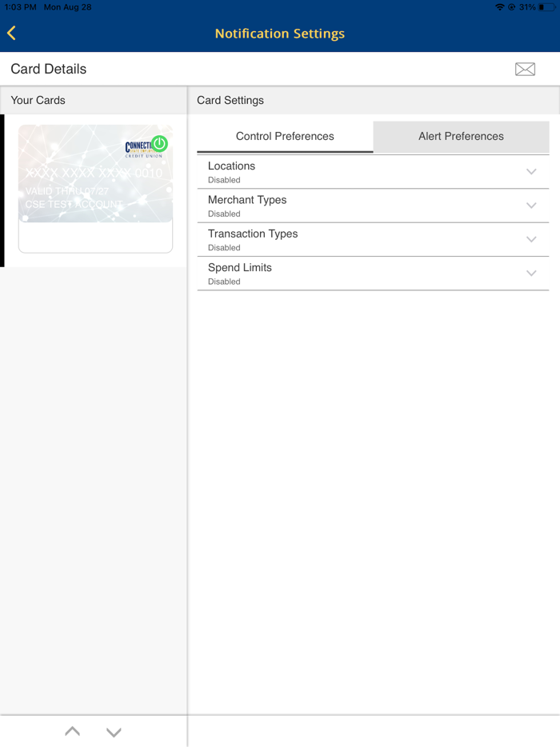Open the envelope messages icon

pos(525,69)
